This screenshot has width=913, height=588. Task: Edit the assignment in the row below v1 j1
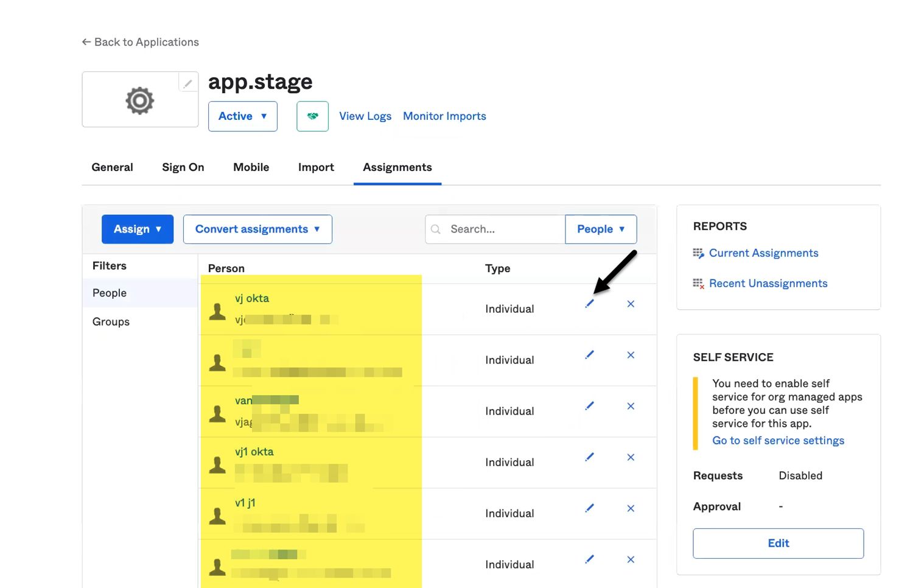coord(589,559)
